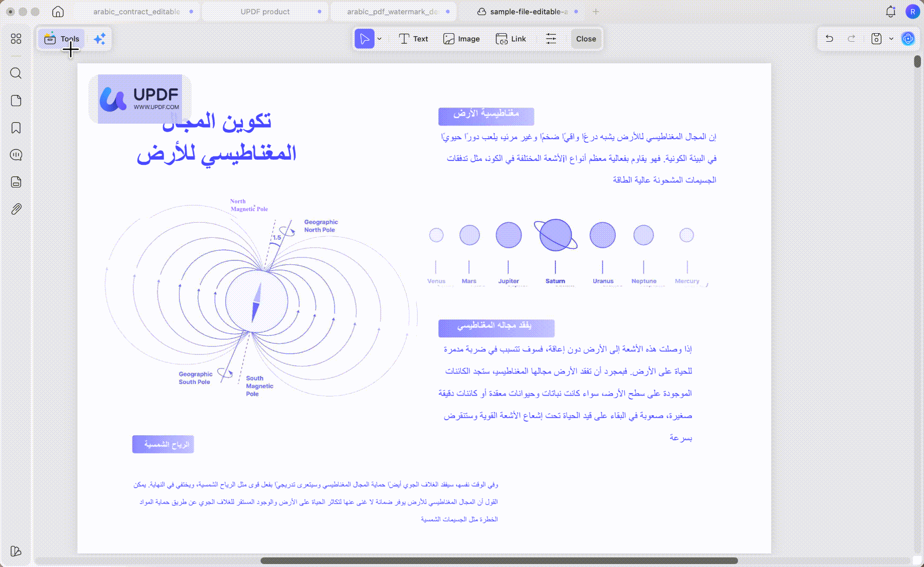Click the Mars label text

pos(469,281)
